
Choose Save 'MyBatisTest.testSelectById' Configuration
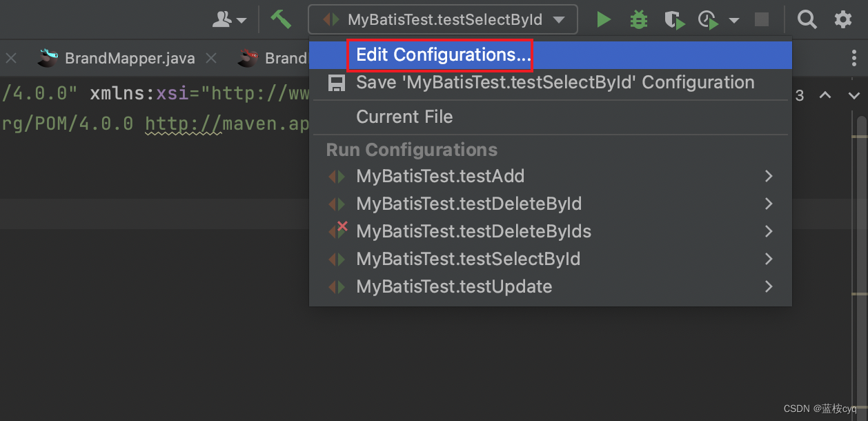point(555,83)
